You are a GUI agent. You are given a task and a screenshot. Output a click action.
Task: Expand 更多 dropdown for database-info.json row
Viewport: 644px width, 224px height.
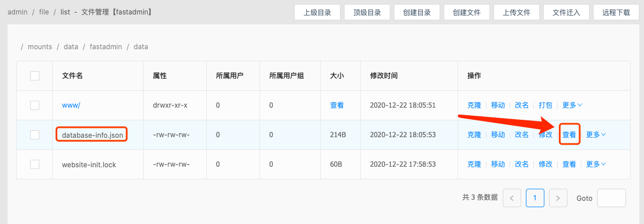596,134
